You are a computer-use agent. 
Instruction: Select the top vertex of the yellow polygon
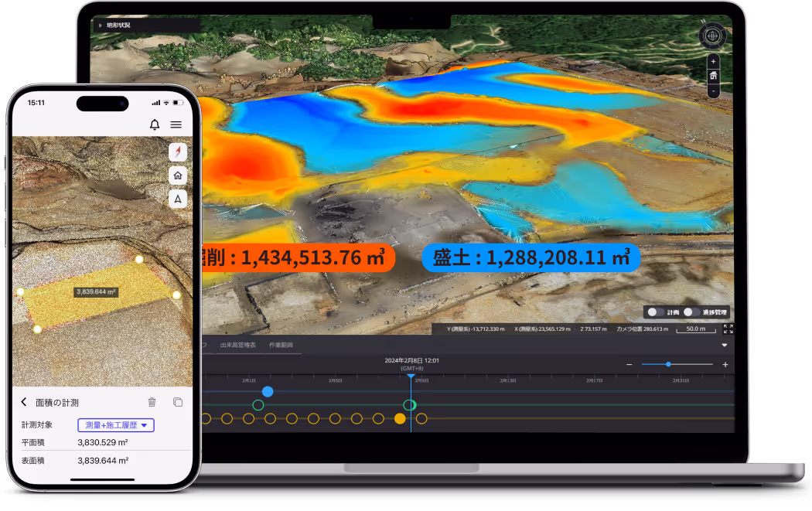139,260
